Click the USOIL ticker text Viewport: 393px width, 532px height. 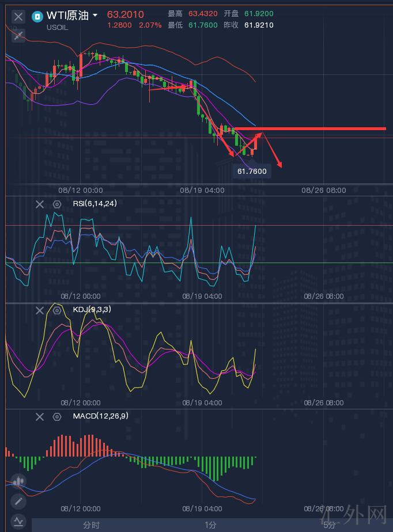[x=58, y=28]
